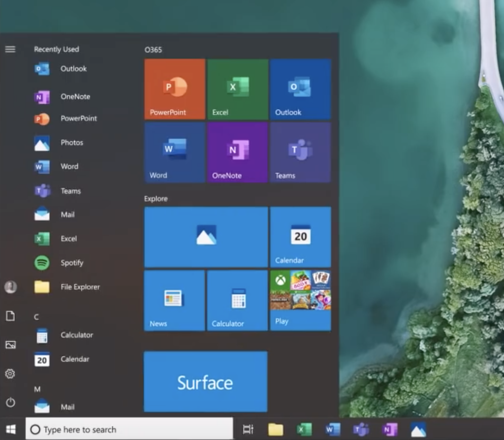
Task: Open Teams from the taskbar
Action: [361, 429]
